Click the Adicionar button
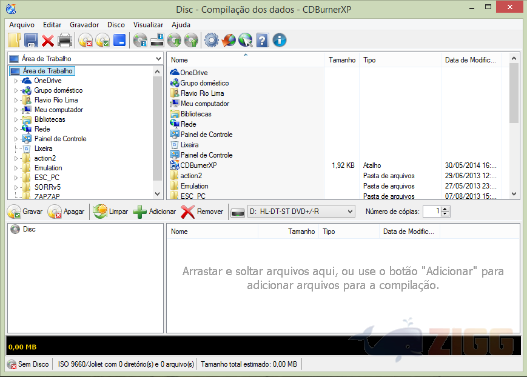The height and width of the screenshot is (377, 527). pyautogui.click(x=155, y=212)
